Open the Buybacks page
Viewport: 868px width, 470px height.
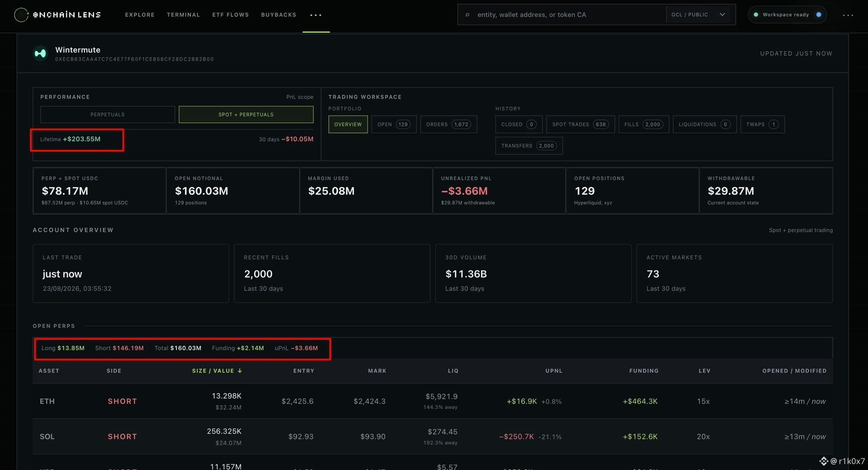pos(279,15)
